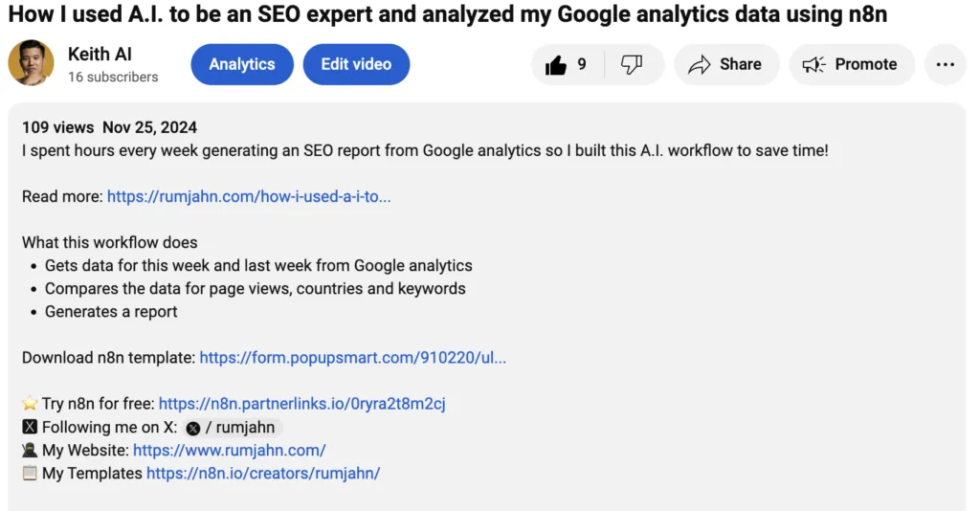Screen dimensions: 980x511
Task: Click the Edit video button
Action: pos(356,64)
